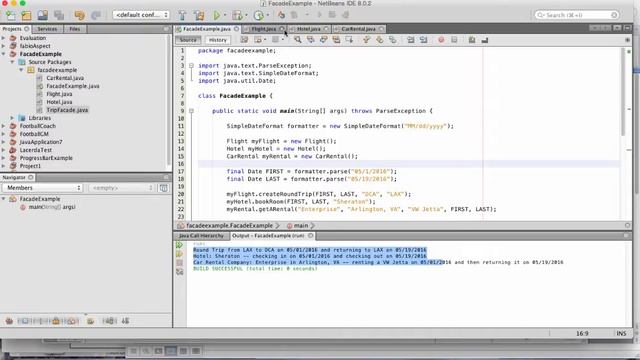The width and height of the screenshot is (640, 360).
Task: Expand the Evaluation project node
Action: 4,38
